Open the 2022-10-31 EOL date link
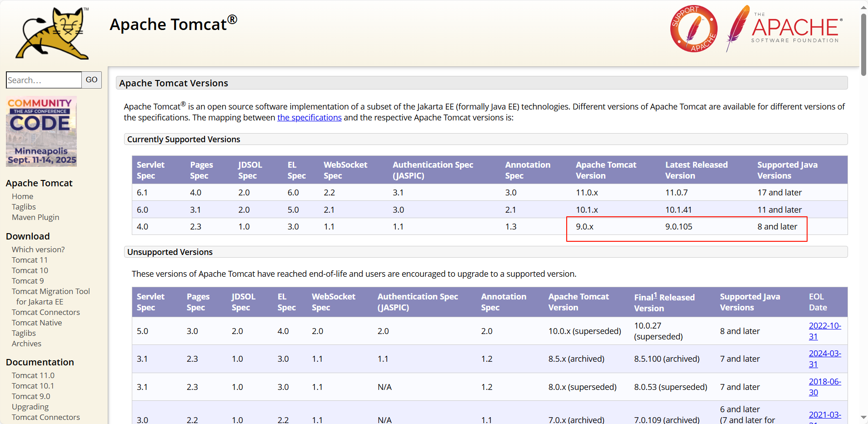The height and width of the screenshot is (424, 868). tap(825, 331)
